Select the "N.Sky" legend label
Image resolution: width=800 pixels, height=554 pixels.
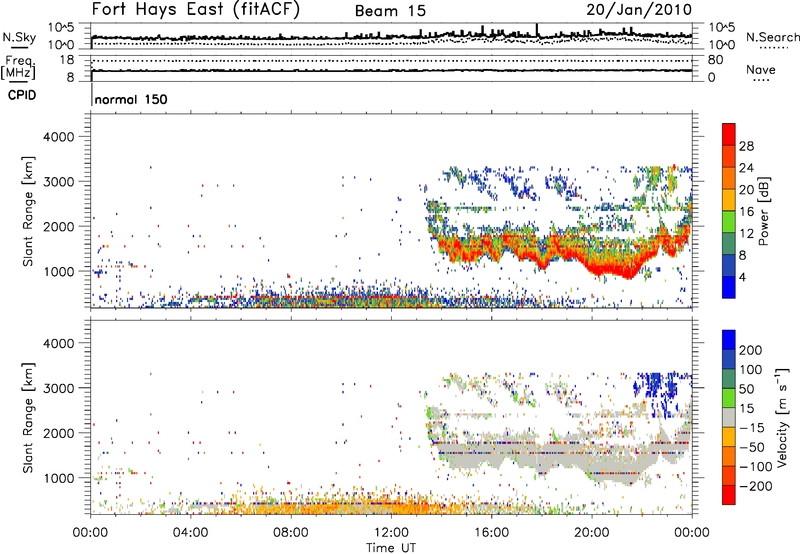click(19, 37)
